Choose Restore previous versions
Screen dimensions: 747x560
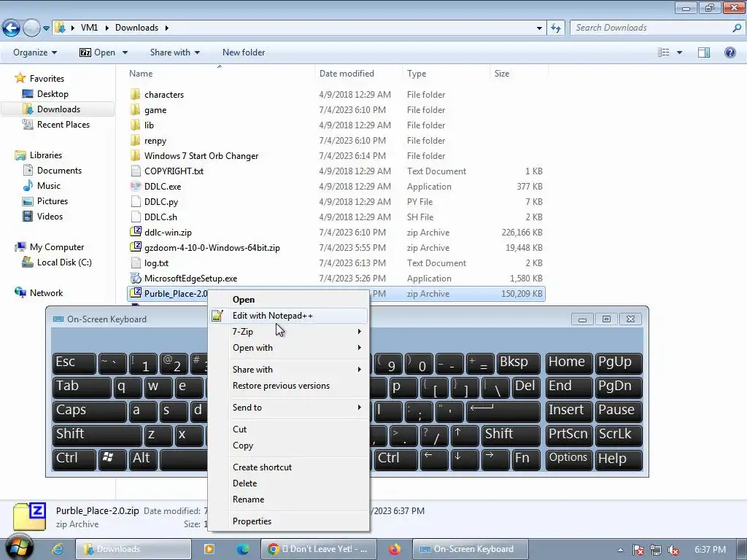point(290,386)
